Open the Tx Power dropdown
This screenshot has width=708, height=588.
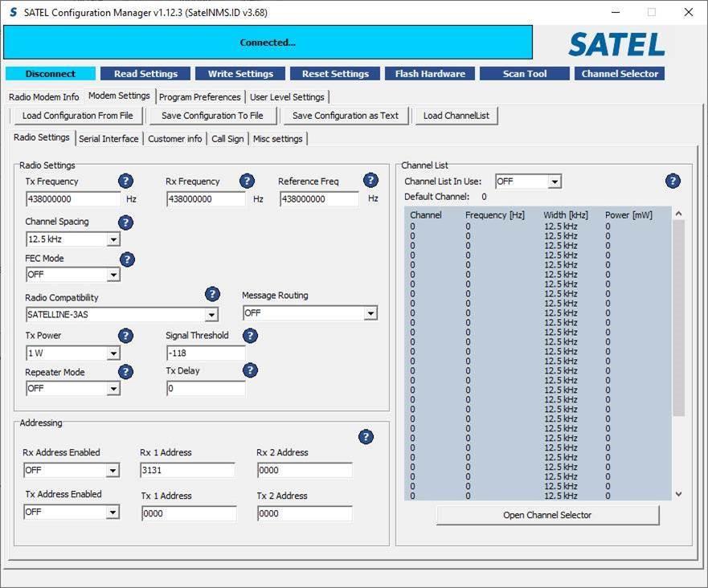(113, 353)
